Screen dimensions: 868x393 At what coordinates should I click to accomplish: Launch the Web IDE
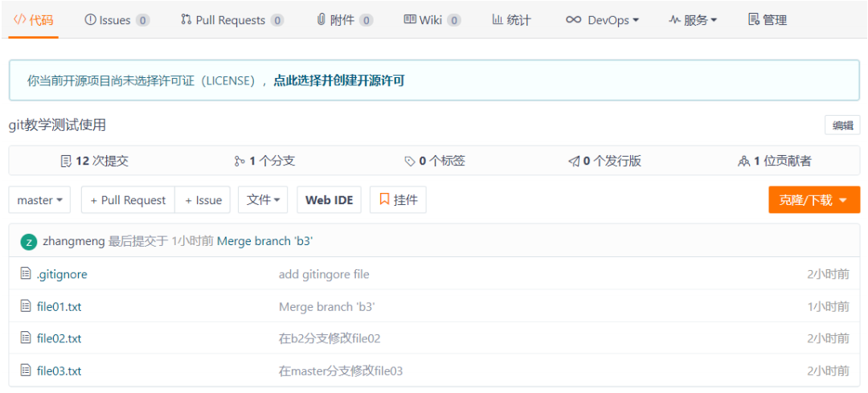pos(329,200)
